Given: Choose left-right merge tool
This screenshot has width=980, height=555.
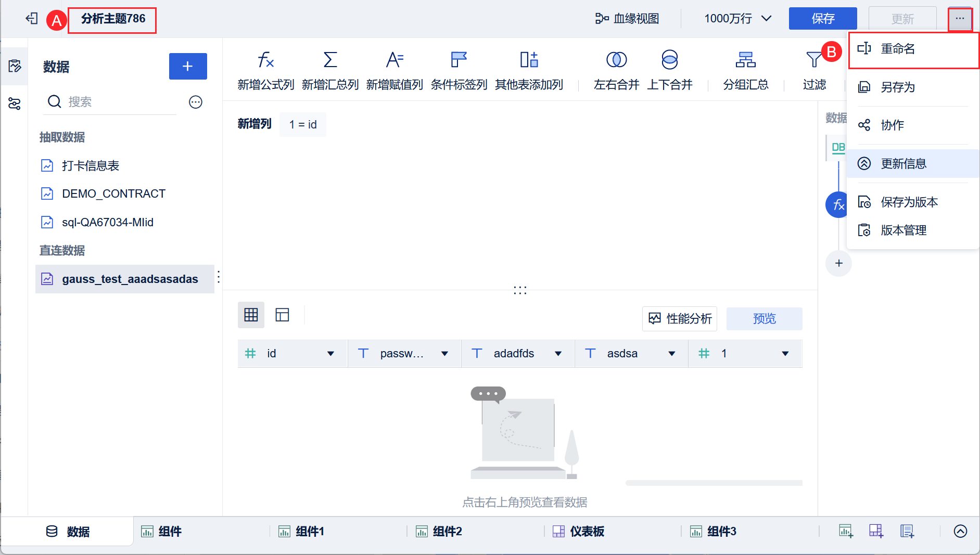Looking at the screenshot, I should pos(617,71).
